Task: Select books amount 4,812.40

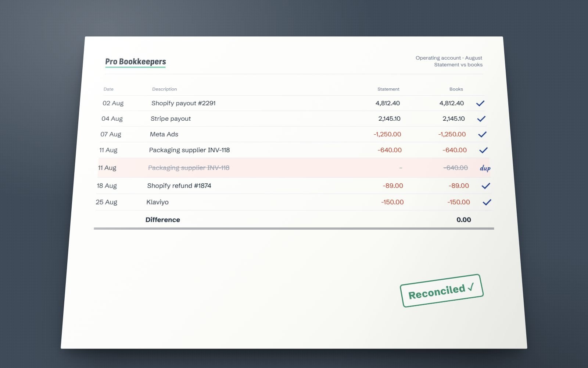Action: click(452, 103)
